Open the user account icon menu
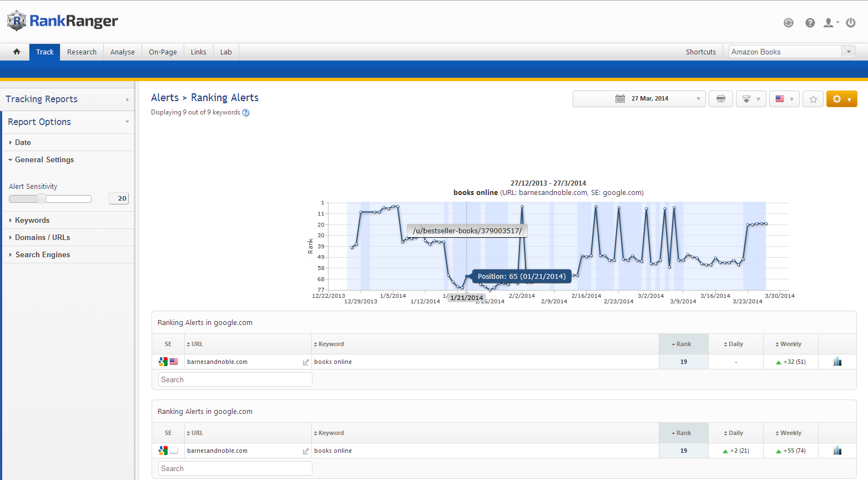Viewport: 868px width, 480px height. point(830,23)
